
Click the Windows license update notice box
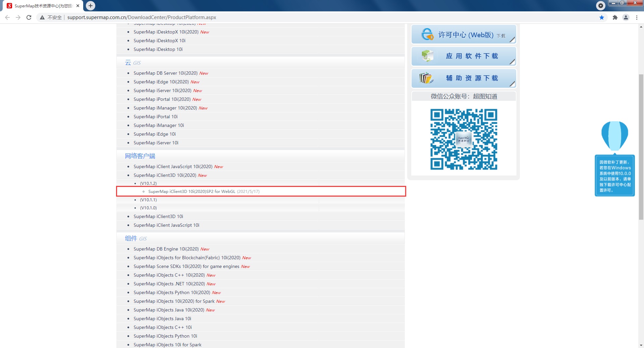point(615,176)
